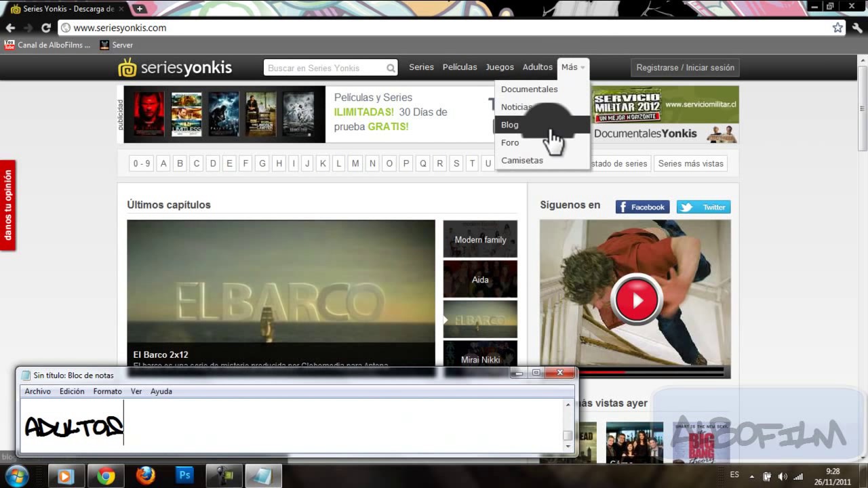Open the Archivo menu in Notepad

tap(37, 391)
